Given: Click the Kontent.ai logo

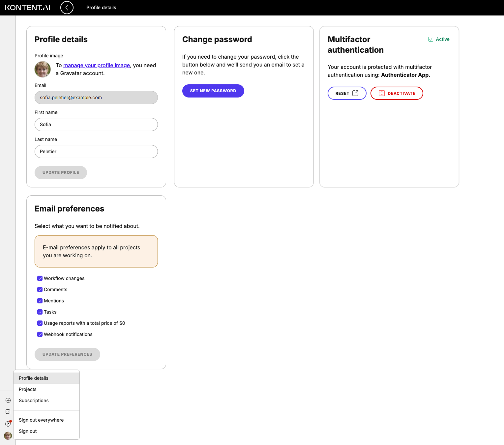Looking at the screenshot, I should (x=28, y=7).
